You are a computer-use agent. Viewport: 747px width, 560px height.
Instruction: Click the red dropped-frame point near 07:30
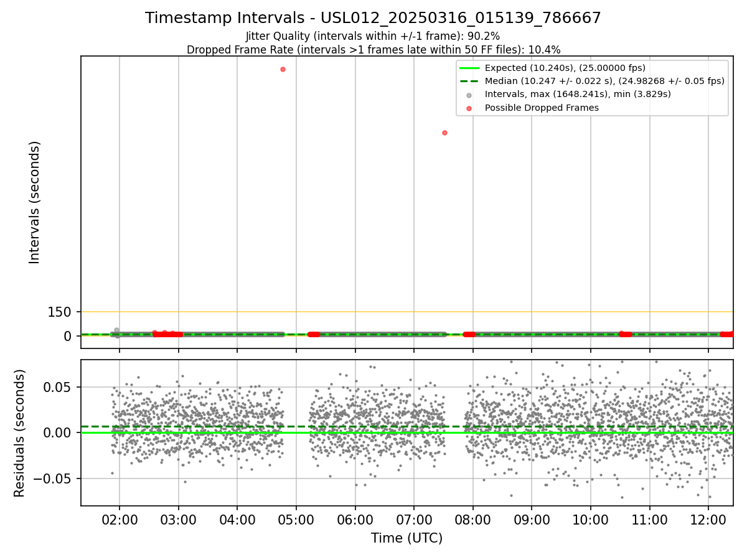pos(444,133)
